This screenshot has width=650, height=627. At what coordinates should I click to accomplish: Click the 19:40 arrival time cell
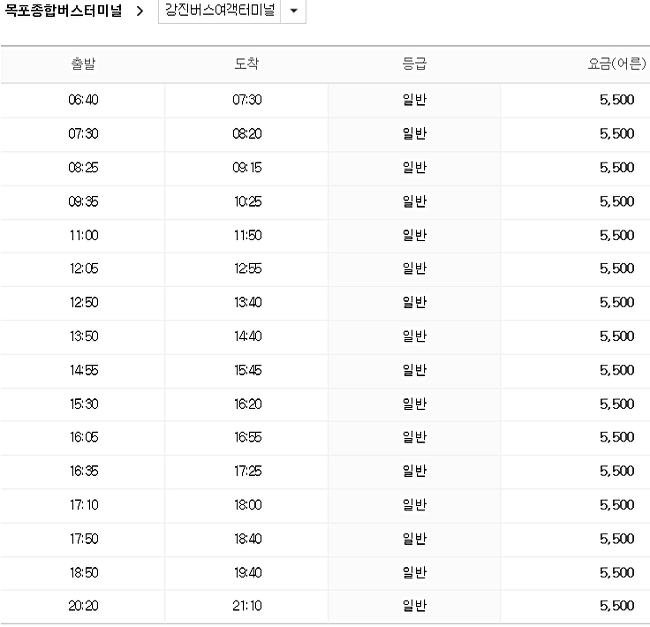tap(248, 573)
